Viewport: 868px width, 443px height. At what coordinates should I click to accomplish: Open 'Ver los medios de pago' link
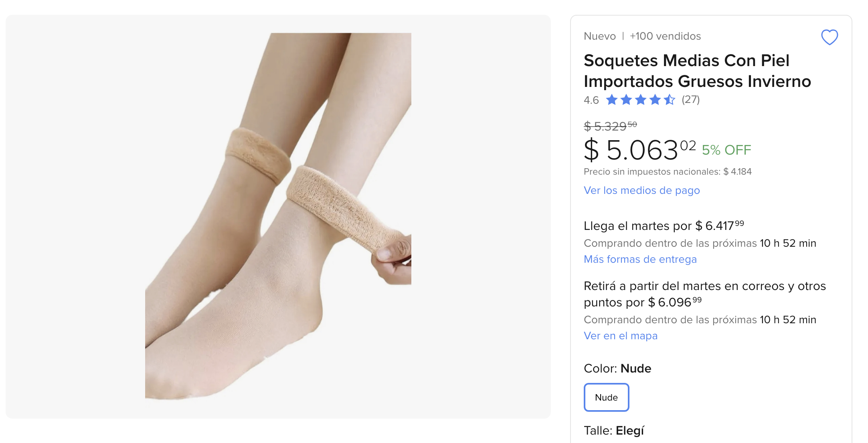click(641, 190)
